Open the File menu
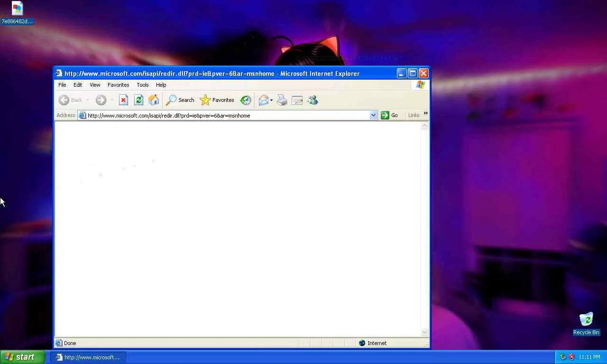Image resolution: width=607 pixels, height=364 pixels. coord(62,85)
